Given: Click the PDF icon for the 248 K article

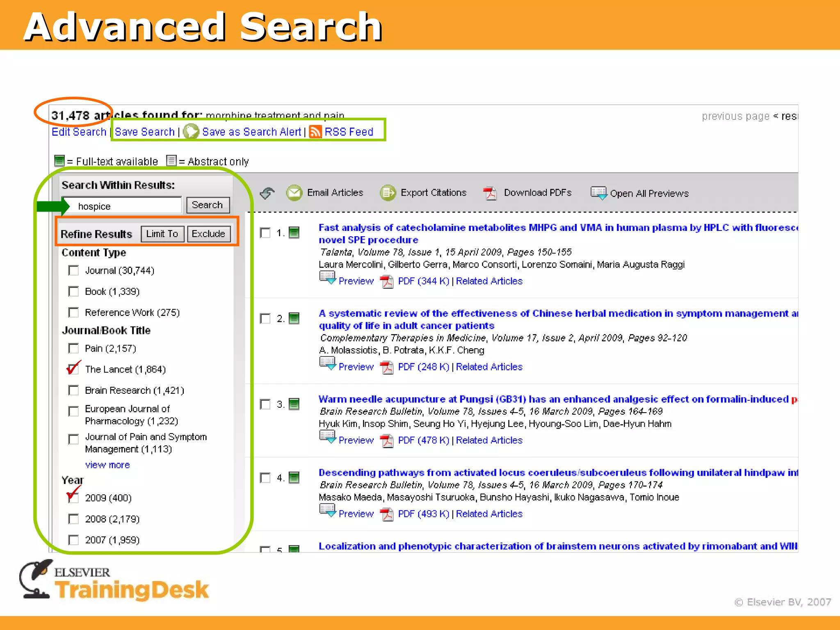Looking at the screenshot, I should click(x=386, y=367).
